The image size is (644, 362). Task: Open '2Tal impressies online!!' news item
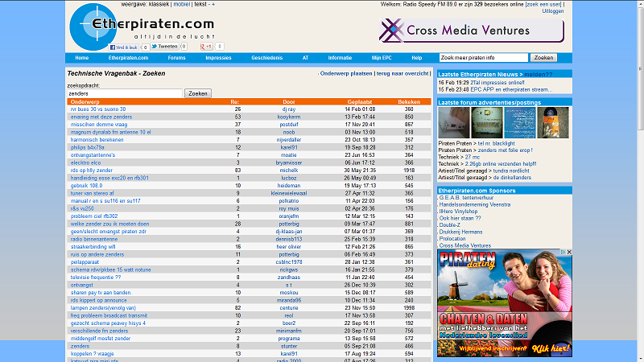[497, 83]
